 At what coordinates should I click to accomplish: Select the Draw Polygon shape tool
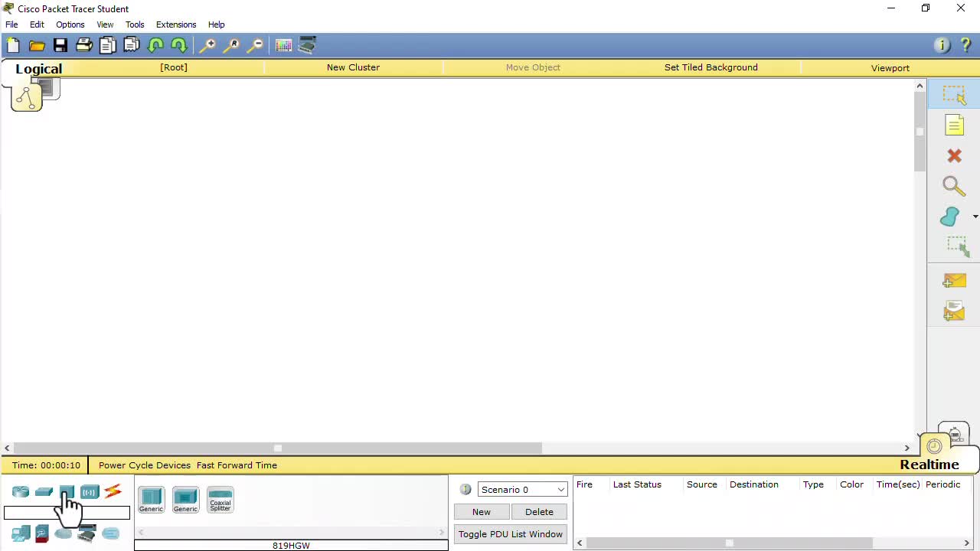949,217
